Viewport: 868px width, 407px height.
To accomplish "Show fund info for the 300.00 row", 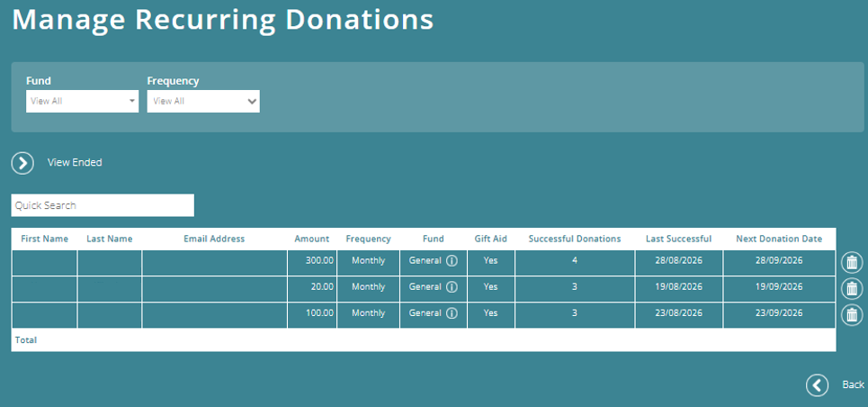I will [x=452, y=260].
